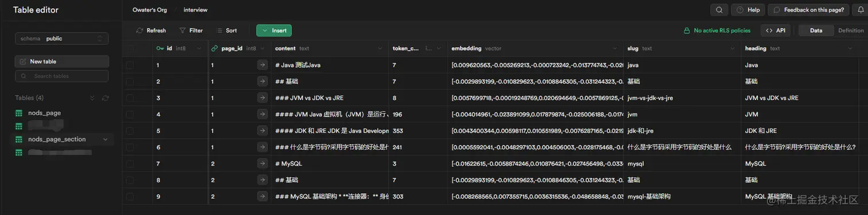Follow the foreign key arrow in row 5
This screenshot has width=868, height=215.
[x=262, y=131]
